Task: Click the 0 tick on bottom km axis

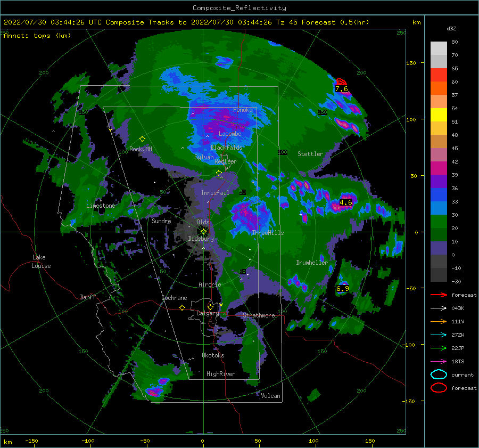Action: click(x=203, y=441)
